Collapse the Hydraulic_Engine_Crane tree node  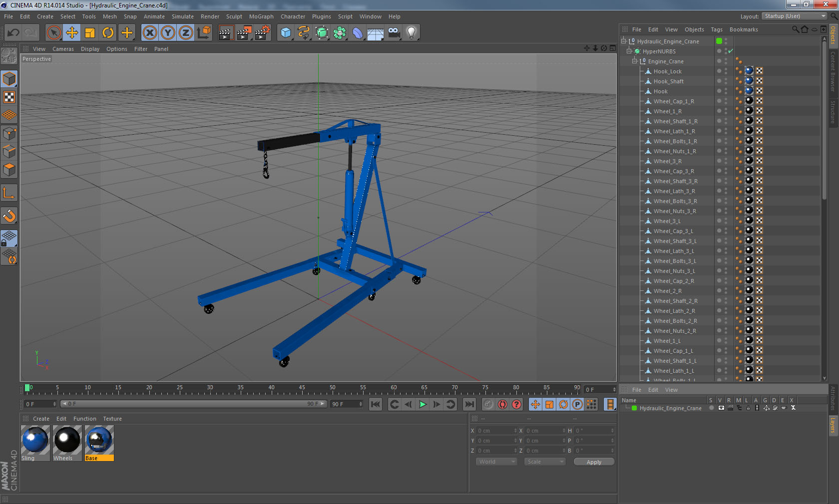(624, 41)
